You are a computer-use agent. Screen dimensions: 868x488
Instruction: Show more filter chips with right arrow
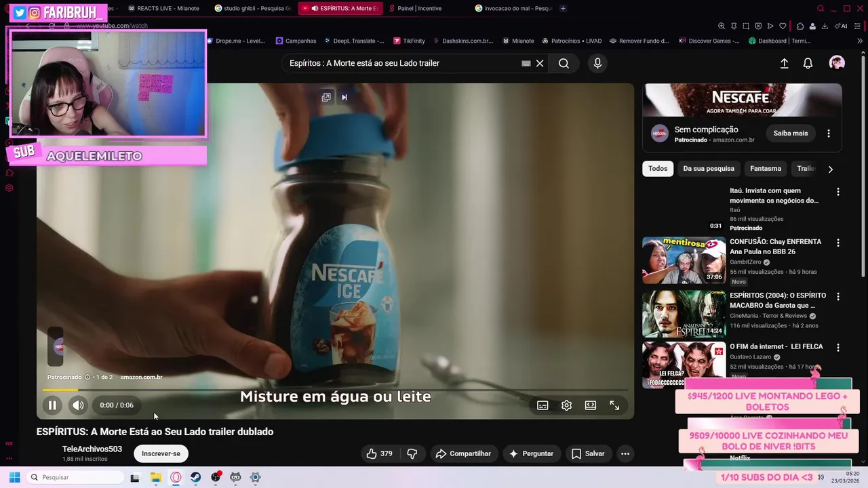coord(830,169)
